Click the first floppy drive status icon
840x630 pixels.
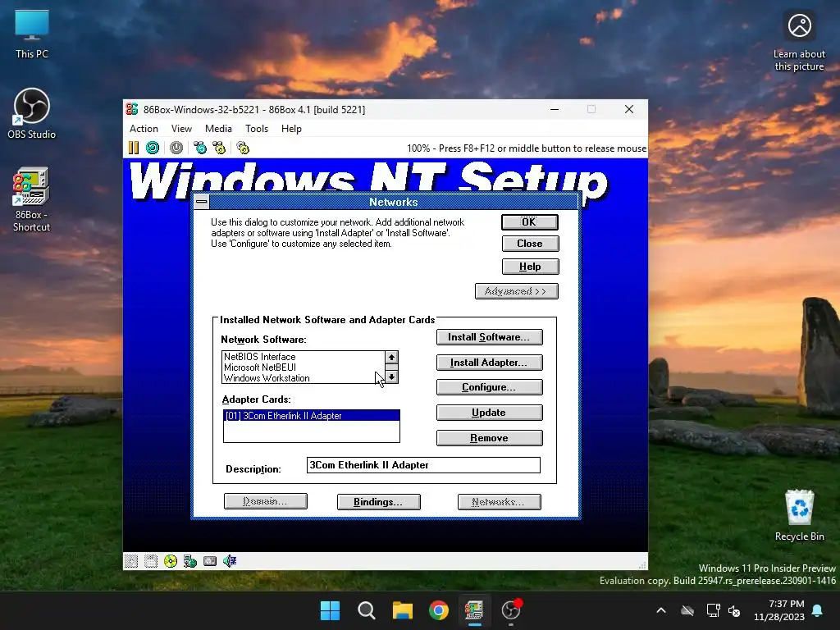click(x=131, y=561)
